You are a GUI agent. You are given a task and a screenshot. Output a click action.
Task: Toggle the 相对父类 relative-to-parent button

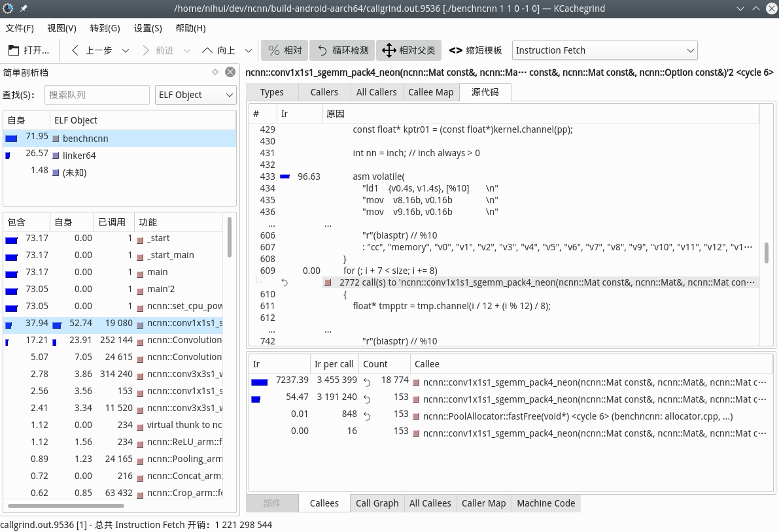pyautogui.click(x=409, y=50)
